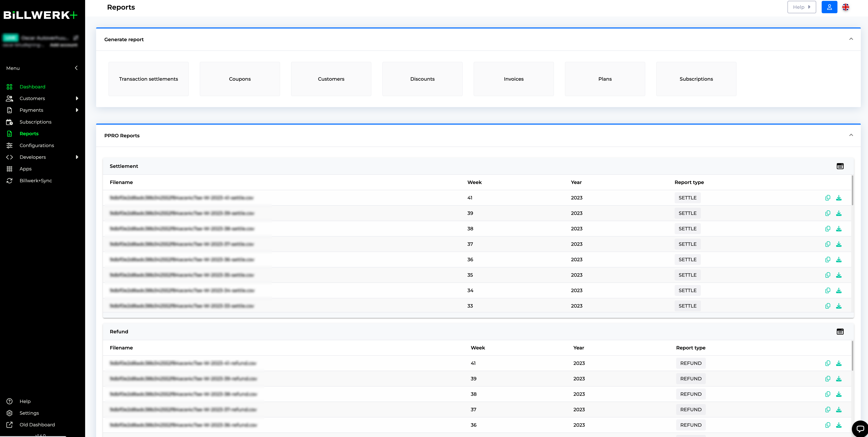Go to Dashboard in sidebar
Screen dimensions: 868x437
(x=32, y=87)
